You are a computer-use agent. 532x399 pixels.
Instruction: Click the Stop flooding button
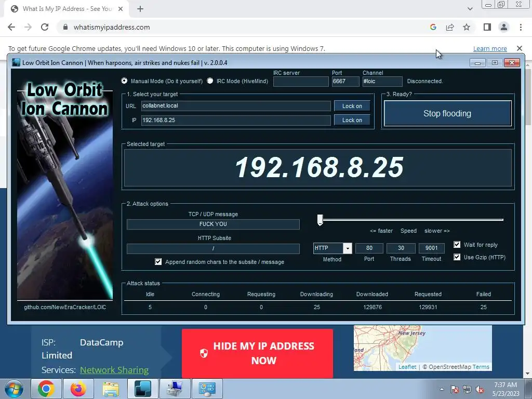pyautogui.click(x=447, y=113)
